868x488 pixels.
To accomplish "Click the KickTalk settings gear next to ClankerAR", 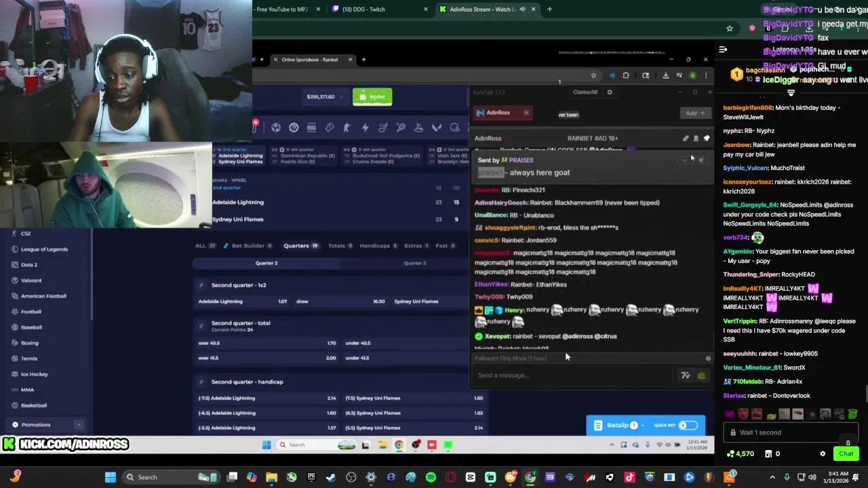I will pyautogui.click(x=609, y=92).
